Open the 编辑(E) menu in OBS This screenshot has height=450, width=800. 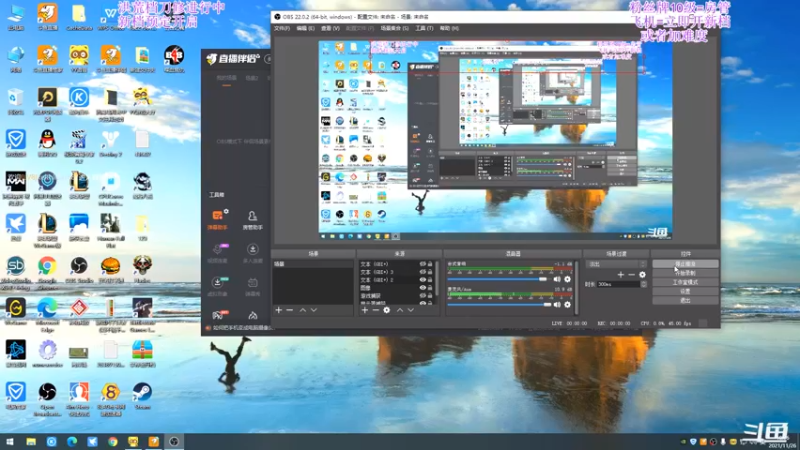[x=305, y=29]
